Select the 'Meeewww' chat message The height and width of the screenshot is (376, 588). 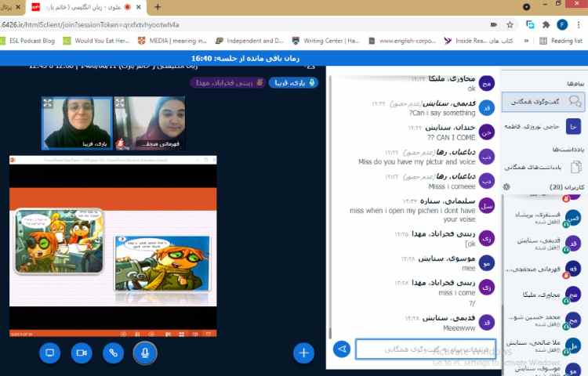(x=459, y=328)
